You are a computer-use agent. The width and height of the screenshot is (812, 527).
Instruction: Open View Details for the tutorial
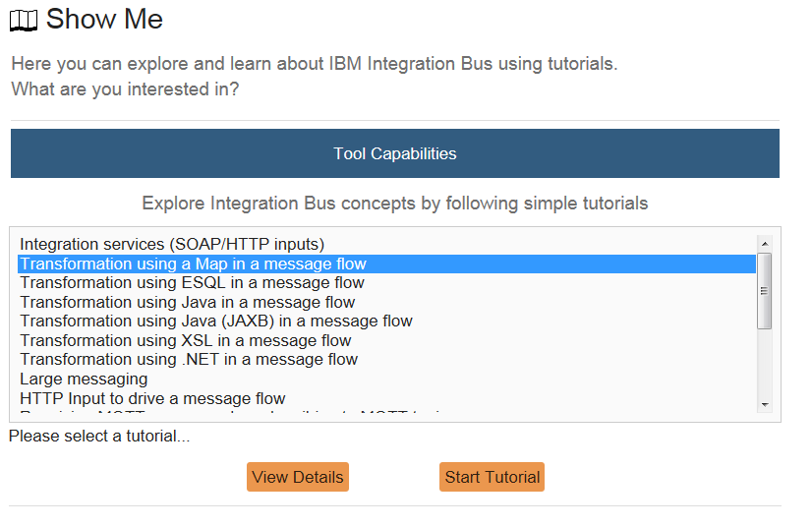297,477
